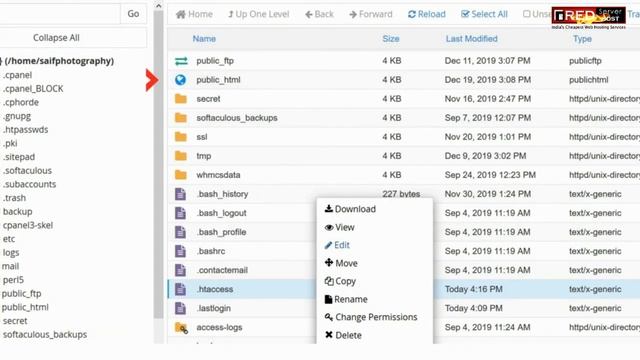Click the ssl folder icon

(181, 137)
